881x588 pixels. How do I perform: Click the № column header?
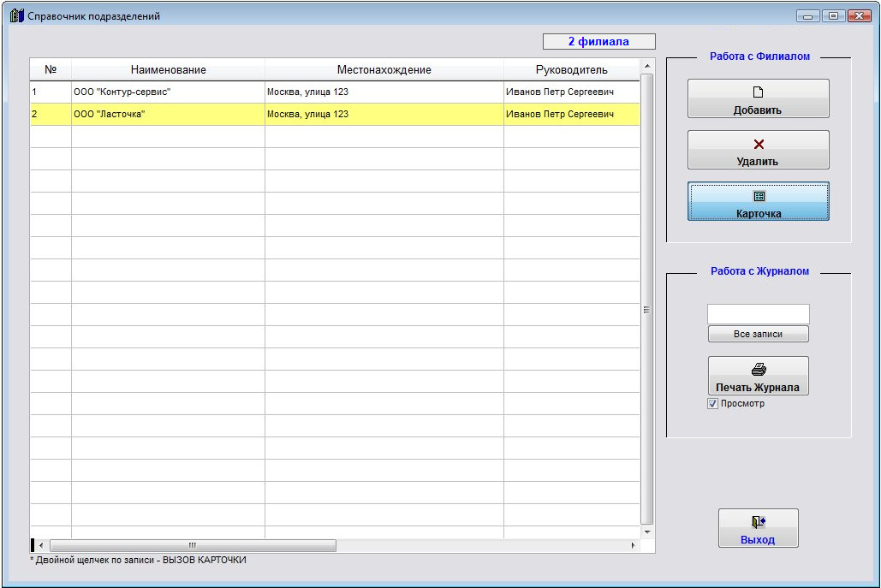click(x=51, y=69)
